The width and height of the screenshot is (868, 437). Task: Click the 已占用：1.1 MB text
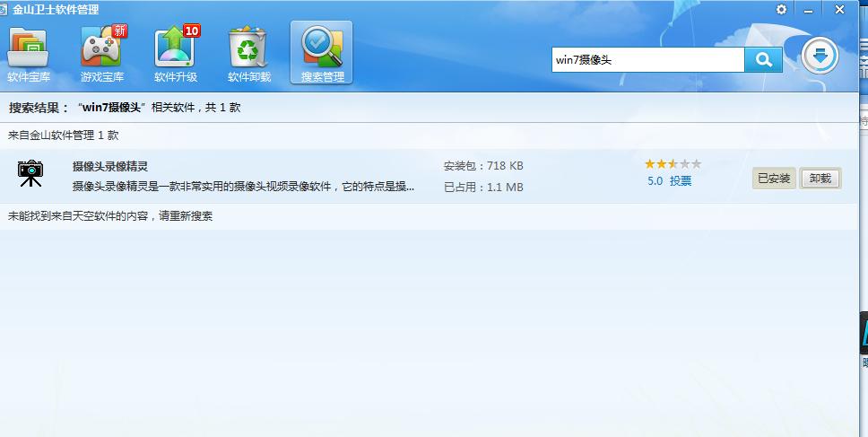(483, 188)
